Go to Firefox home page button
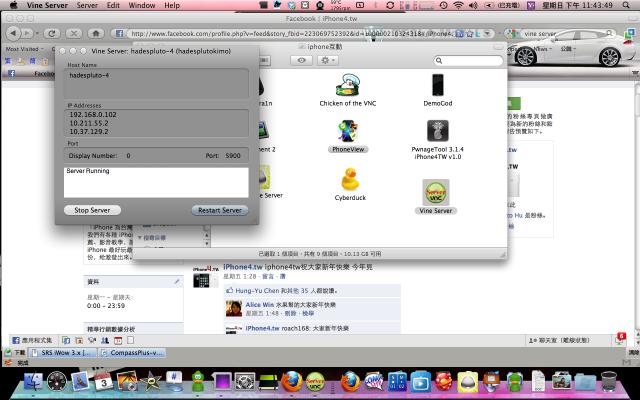The height and width of the screenshot is (400, 640). tap(96, 33)
